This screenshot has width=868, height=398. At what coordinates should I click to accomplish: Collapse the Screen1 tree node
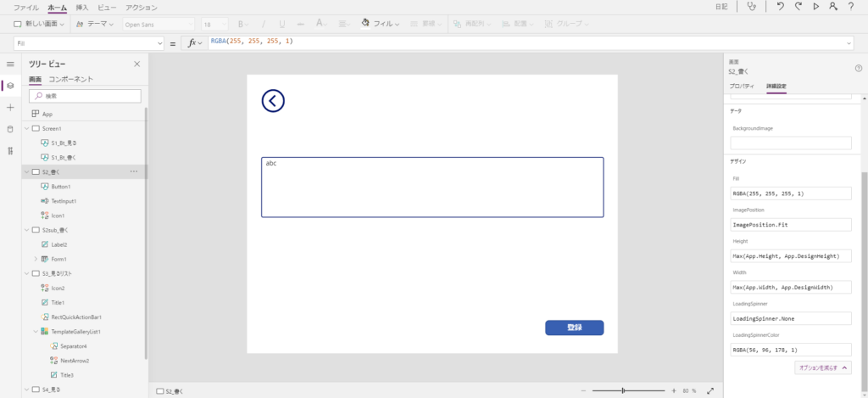(x=26, y=128)
